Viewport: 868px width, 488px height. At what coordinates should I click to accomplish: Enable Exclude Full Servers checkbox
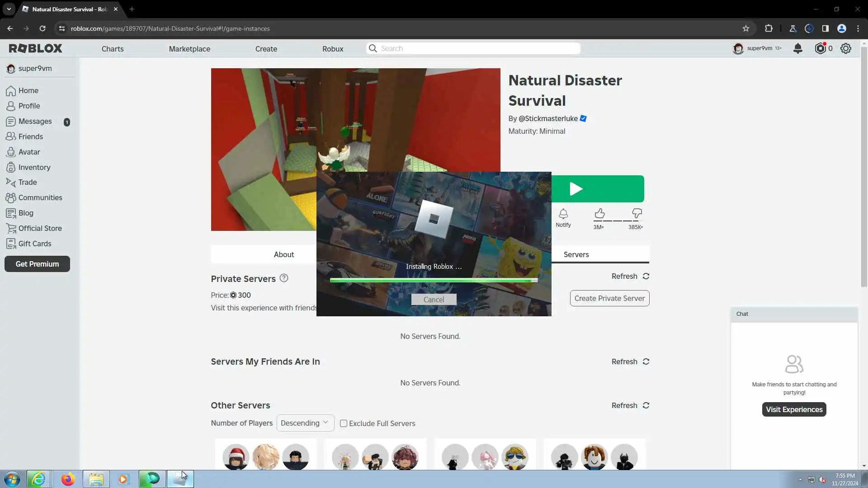coord(344,423)
